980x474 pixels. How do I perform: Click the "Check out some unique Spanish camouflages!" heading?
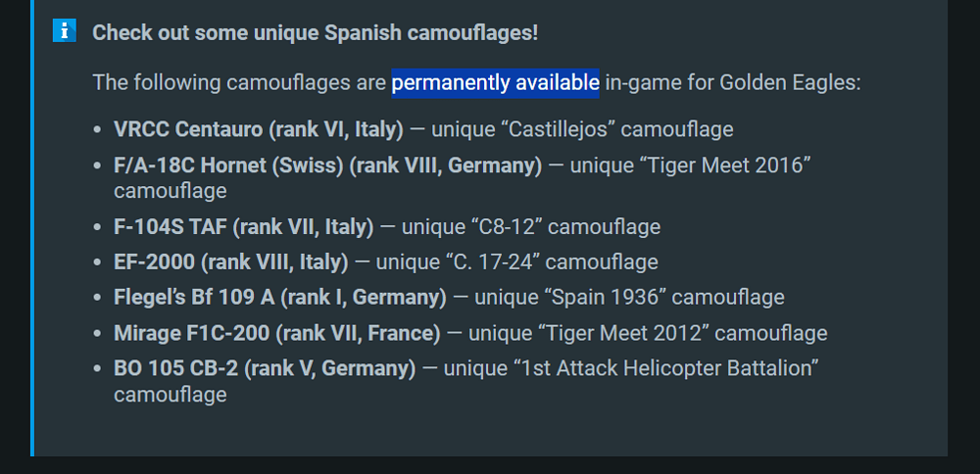pyautogui.click(x=315, y=32)
